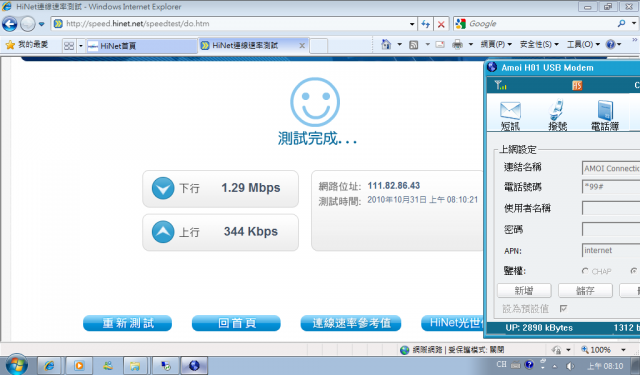
Task: Click the browser Forward arrow
Action: coord(28,24)
